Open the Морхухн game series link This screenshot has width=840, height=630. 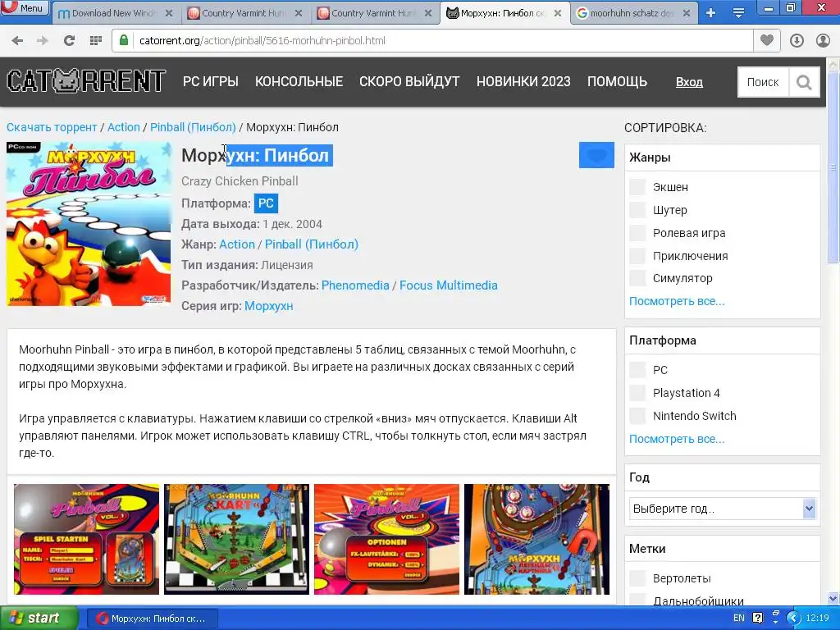[269, 307]
